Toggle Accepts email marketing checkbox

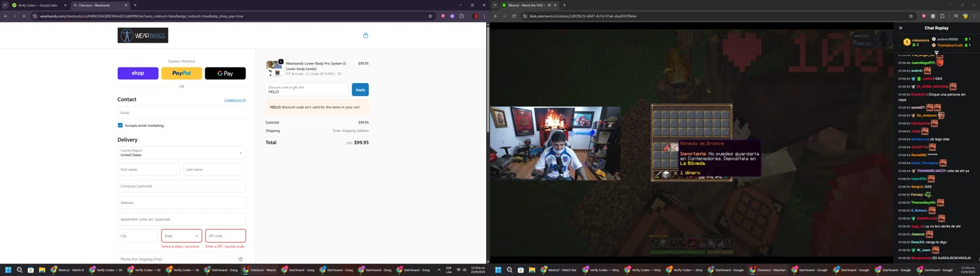[120, 126]
